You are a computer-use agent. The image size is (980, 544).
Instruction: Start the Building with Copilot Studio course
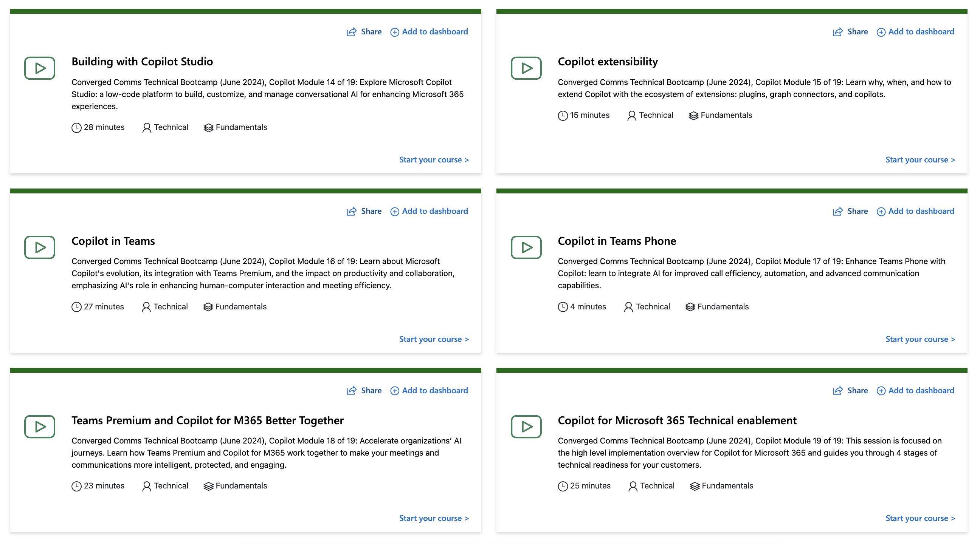pos(434,160)
